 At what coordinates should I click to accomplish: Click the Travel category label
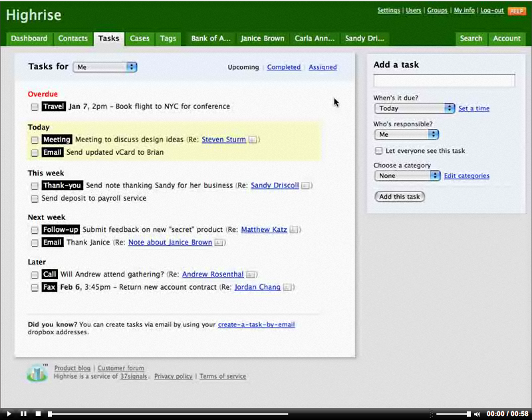[54, 106]
